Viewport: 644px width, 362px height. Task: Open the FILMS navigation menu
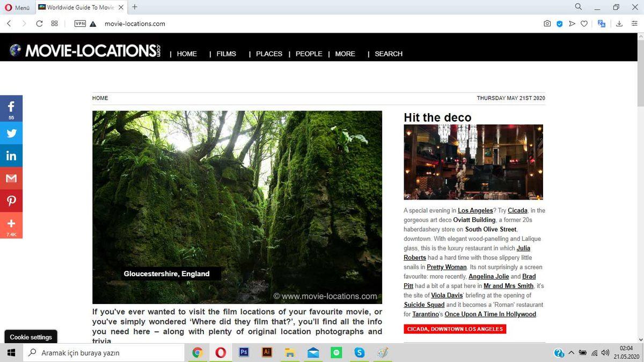pyautogui.click(x=226, y=54)
